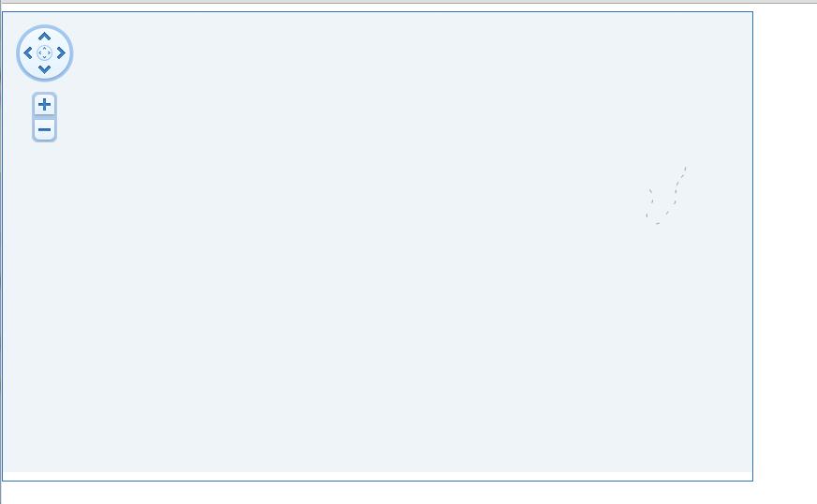This screenshot has height=504, width=817.
Task: Click the empty light-blue map canvas center
Action: tap(378, 242)
